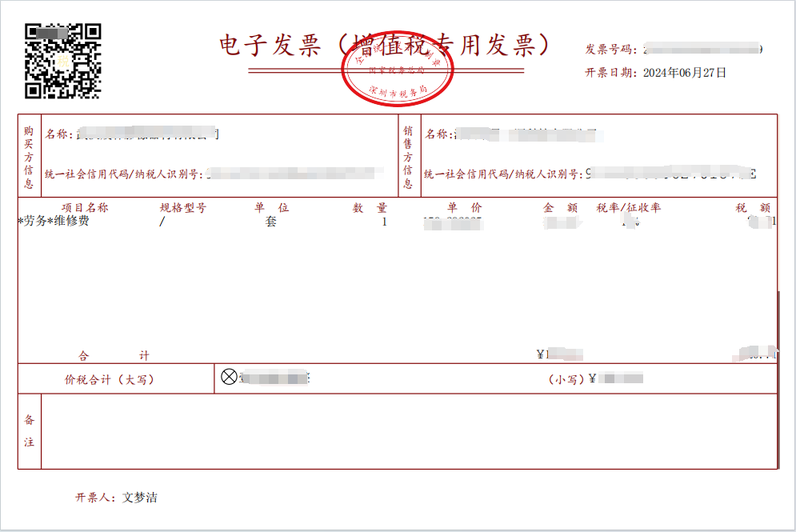796x532 pixels.
Task: Click the 数量 column header
Action: pyautogui.click(x=370, y=208)
